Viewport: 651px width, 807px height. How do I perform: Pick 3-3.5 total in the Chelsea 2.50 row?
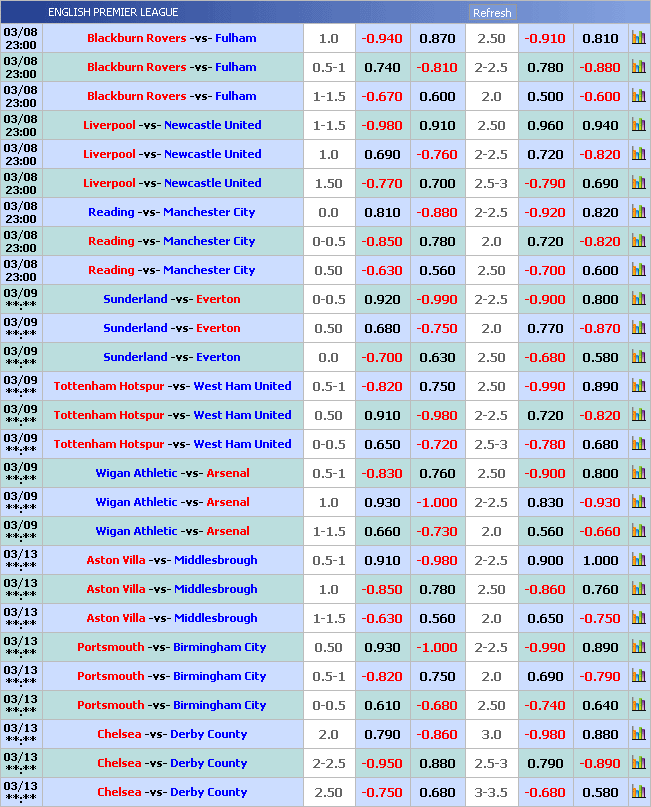[491, 793]
